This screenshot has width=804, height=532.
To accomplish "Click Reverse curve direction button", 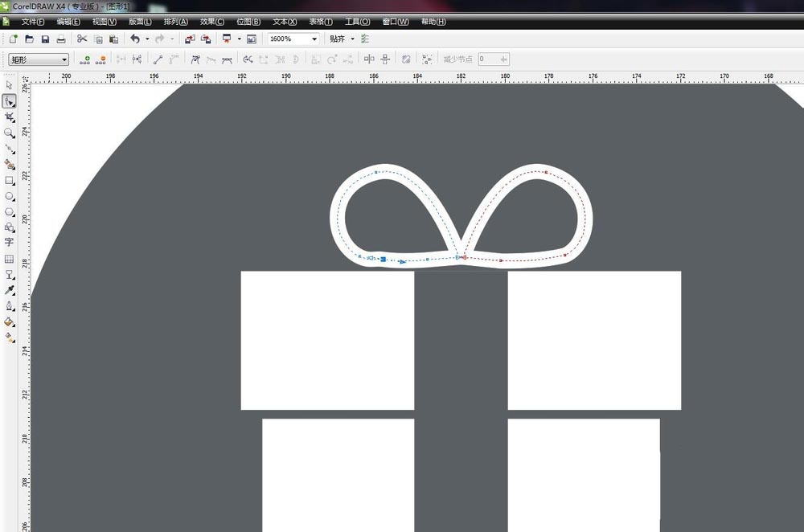I will [248, 59].
